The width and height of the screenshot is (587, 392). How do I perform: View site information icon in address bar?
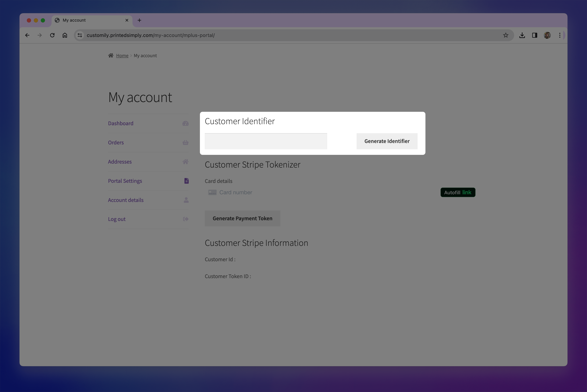point(80,35)
